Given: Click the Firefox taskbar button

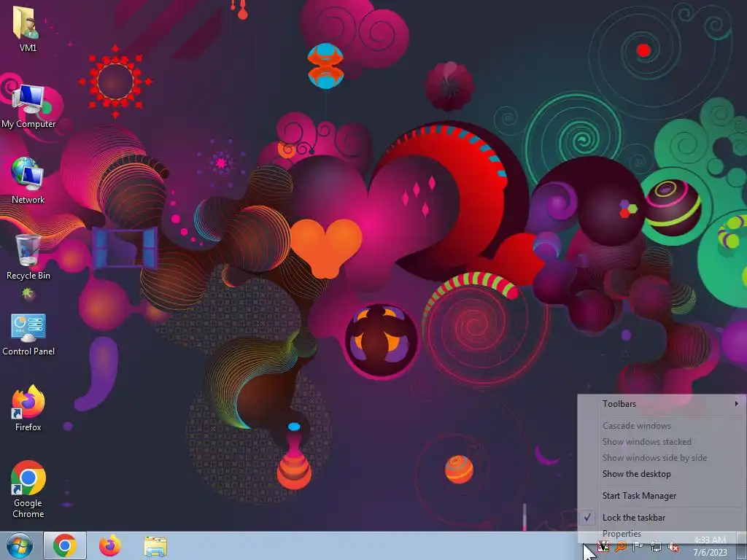Looking at the screenshot, I should point(110,545).
